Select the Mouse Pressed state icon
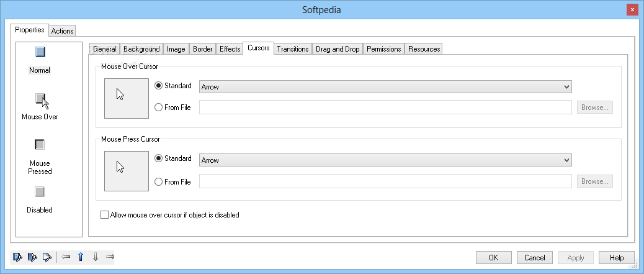The height and width of the screenshot is (274, 644). pyautogui.click(x=40, y=144)
